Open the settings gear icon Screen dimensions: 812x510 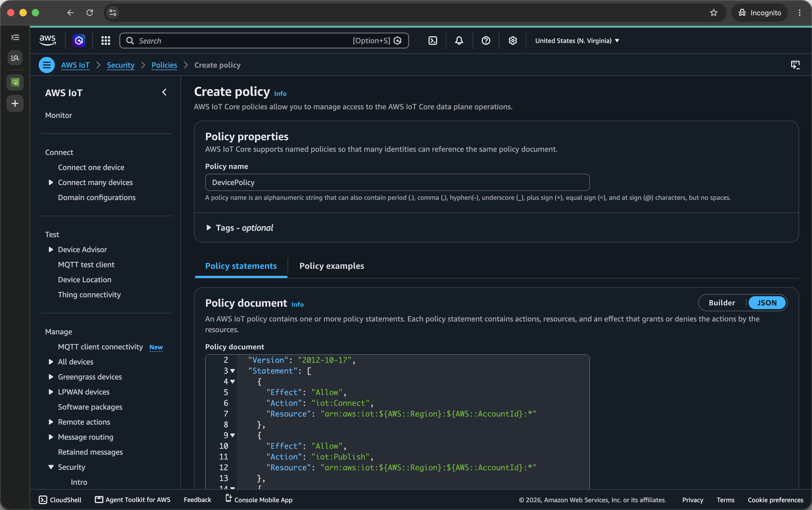coord(513,41)
